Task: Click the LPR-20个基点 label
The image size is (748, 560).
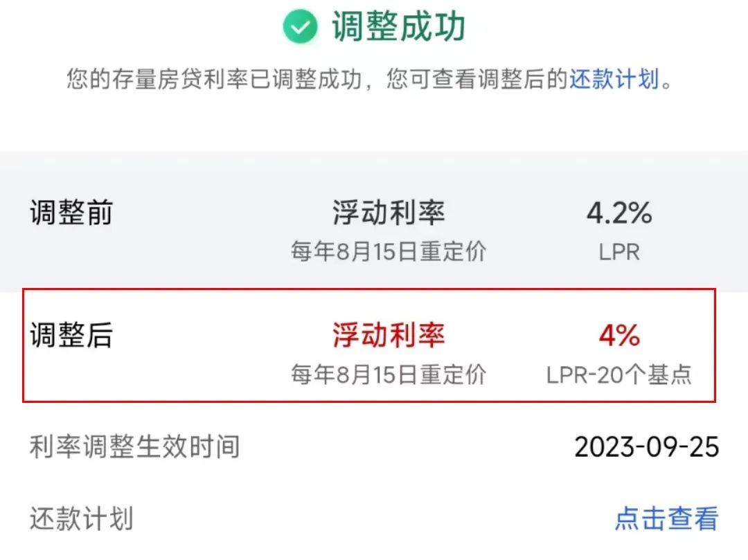Action: 619,374
